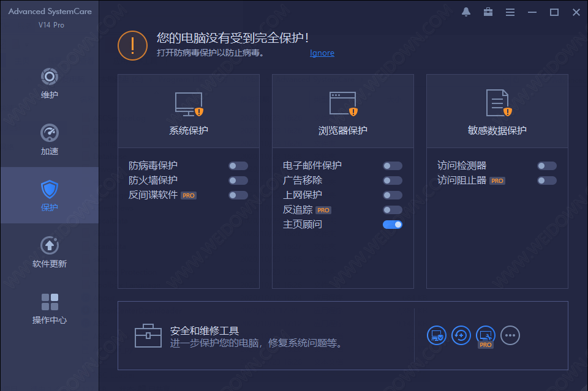Image resolution: width=588 pixels, height=391 pixels.
Task: Switch to the 维护 tab label
Action: [50, 95]
